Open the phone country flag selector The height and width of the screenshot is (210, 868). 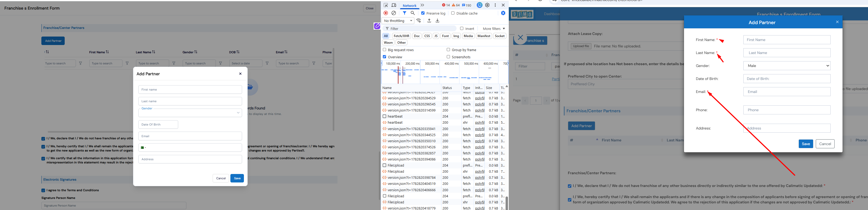click(143, 148)
